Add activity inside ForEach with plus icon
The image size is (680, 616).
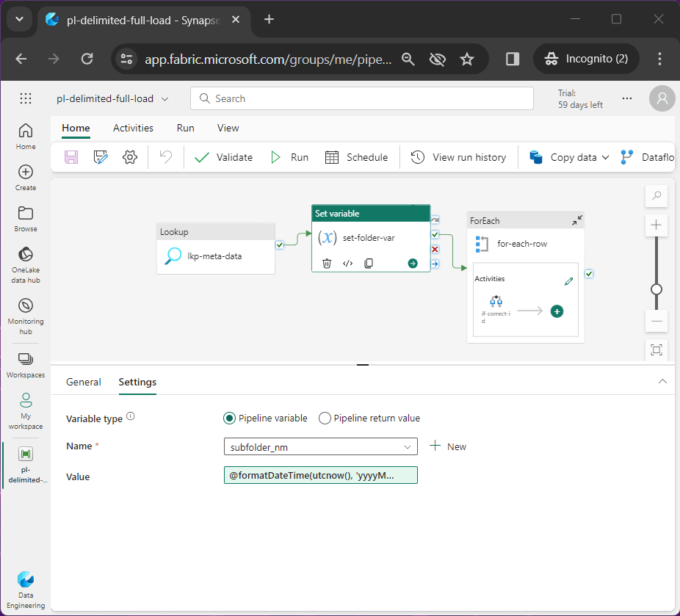click(557, 311)
